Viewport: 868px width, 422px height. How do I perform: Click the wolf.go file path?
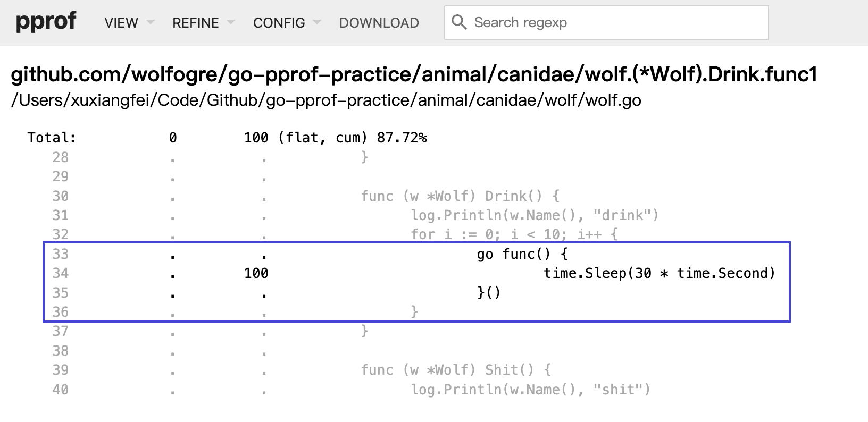(325, 100)
